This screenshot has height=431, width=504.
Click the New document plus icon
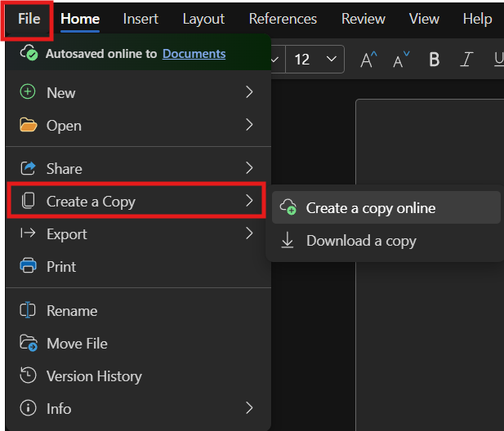(x=28, y=92)
